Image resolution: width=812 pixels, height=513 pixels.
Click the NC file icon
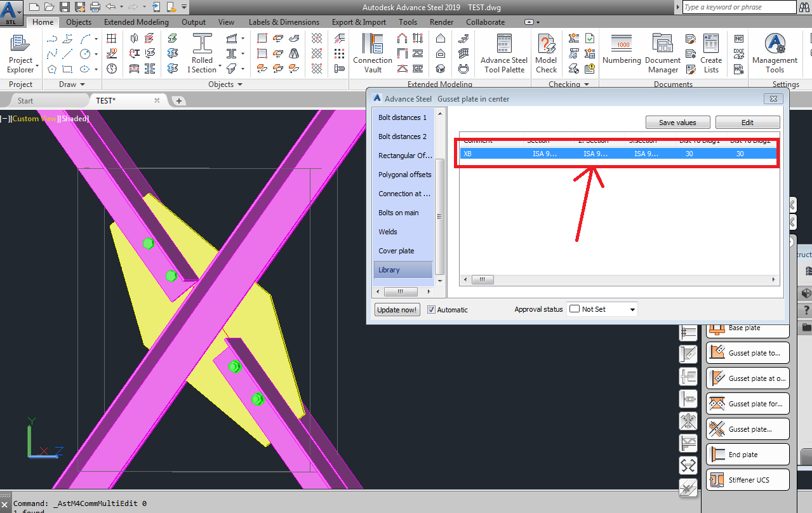tap(738, 39)
